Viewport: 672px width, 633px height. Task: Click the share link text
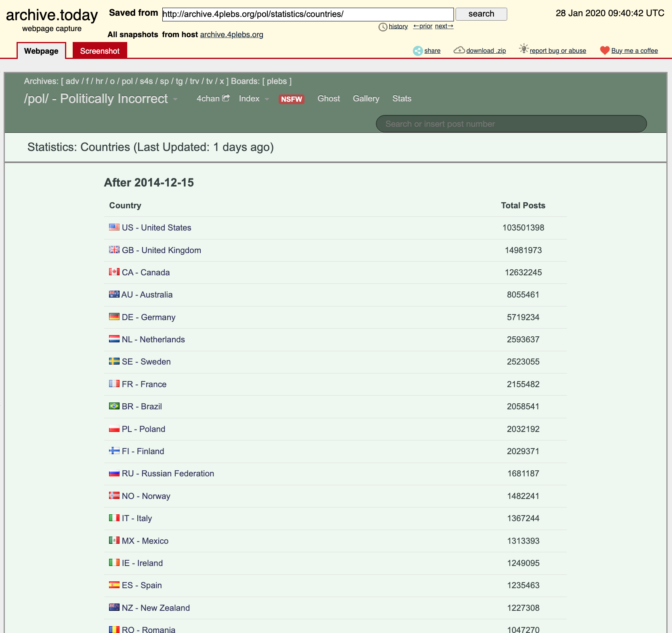[x=432, y=50]
